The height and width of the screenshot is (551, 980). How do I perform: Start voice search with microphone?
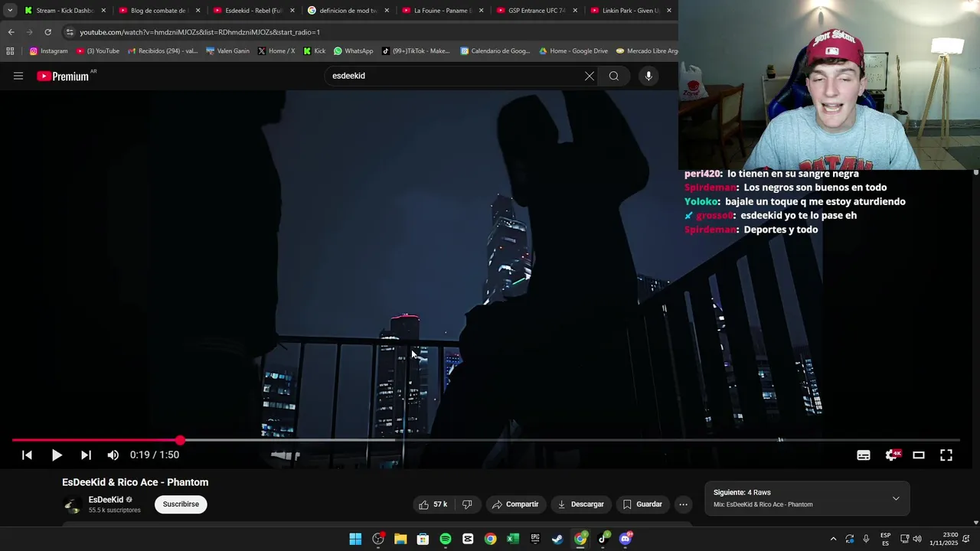[x=648, y=76]
